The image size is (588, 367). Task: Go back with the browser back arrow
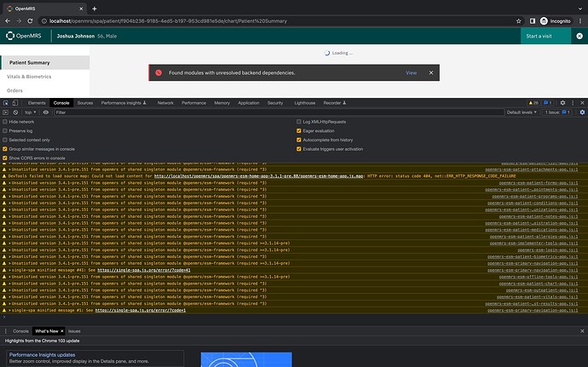tap(8, 21)
